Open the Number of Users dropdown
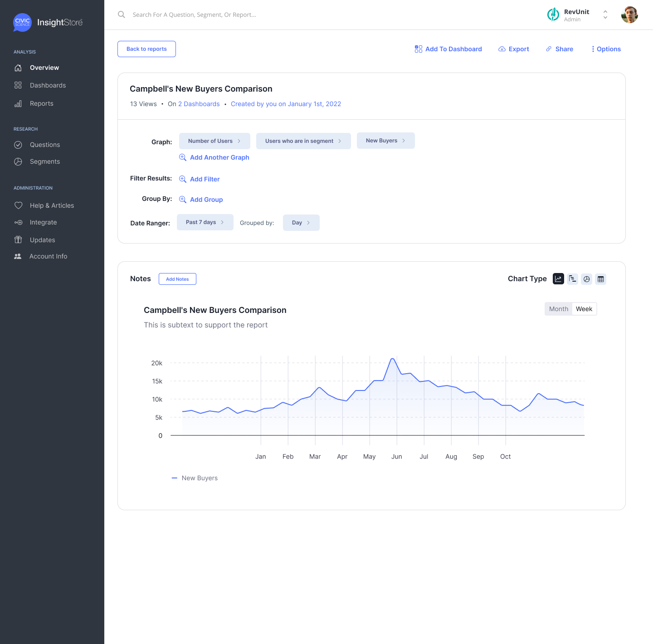653x644 pixels. [214, 141]
